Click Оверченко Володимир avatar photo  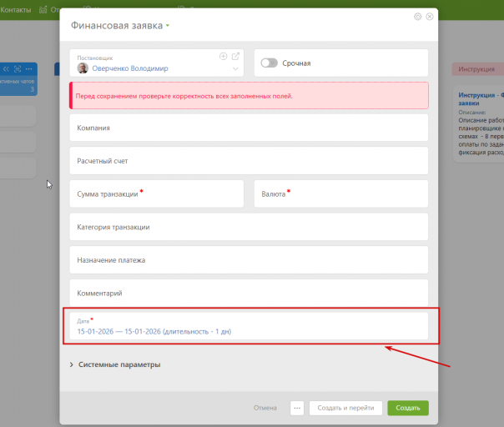click(83, 68)
